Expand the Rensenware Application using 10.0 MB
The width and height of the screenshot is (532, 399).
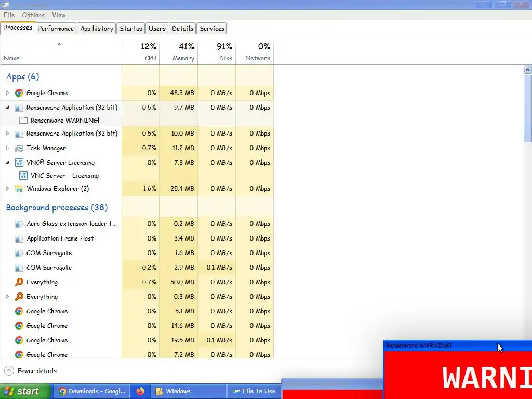[7, 134]
